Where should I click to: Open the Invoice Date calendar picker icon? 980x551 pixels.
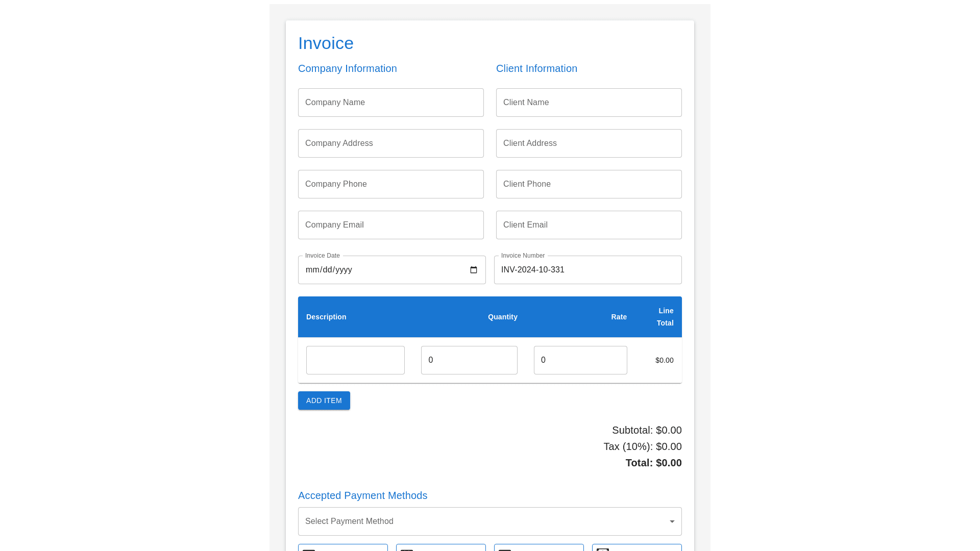[473, 270]
